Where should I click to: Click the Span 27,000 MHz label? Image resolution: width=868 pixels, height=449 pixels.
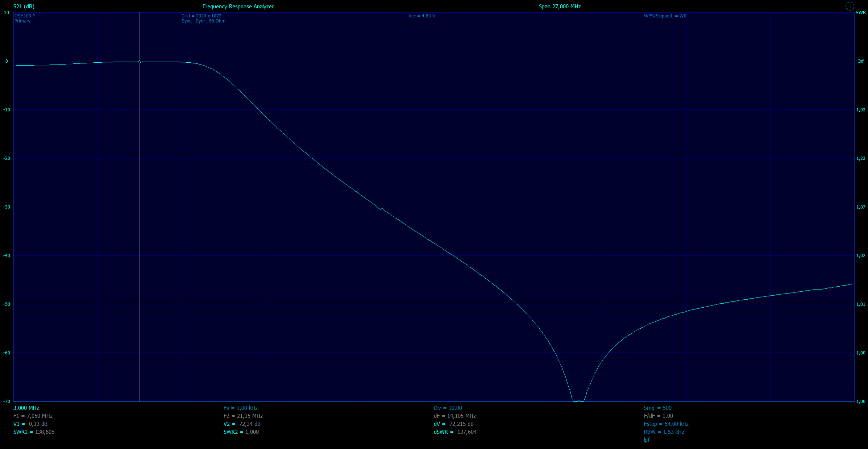click(560, 7)
